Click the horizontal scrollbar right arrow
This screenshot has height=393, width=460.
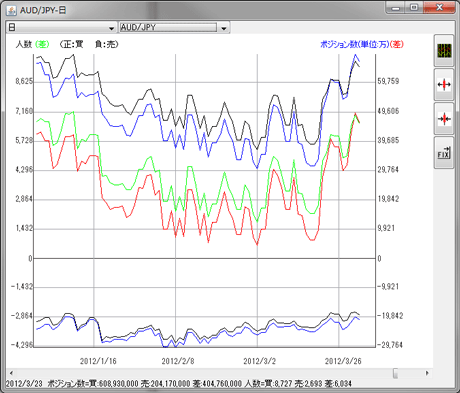tap(427, 373)
